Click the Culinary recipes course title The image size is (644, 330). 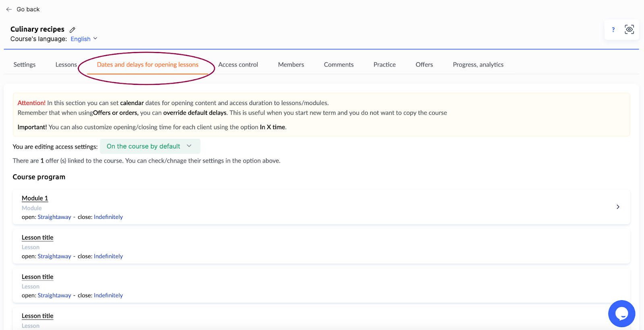tap(37, 29)
